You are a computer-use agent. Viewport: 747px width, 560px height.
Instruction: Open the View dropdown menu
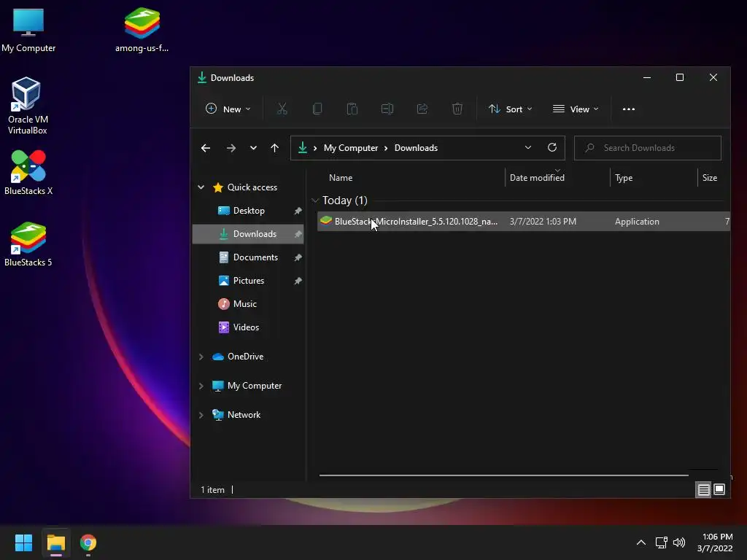click(576, 109)
